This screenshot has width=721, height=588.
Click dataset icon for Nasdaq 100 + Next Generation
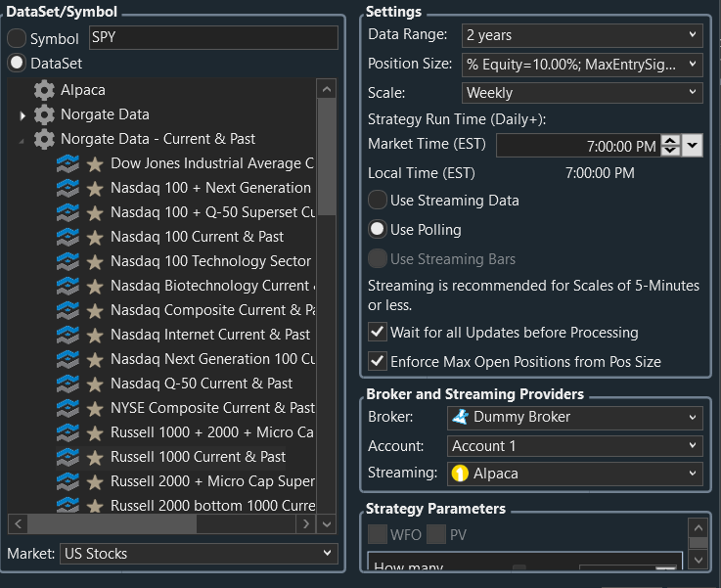point(68,188)
